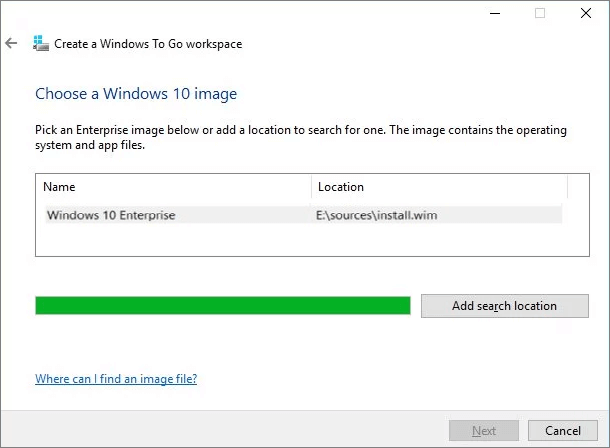Click the green search progress bar
Viewport: 610px width, 448px height.
(x=222, y=306)
